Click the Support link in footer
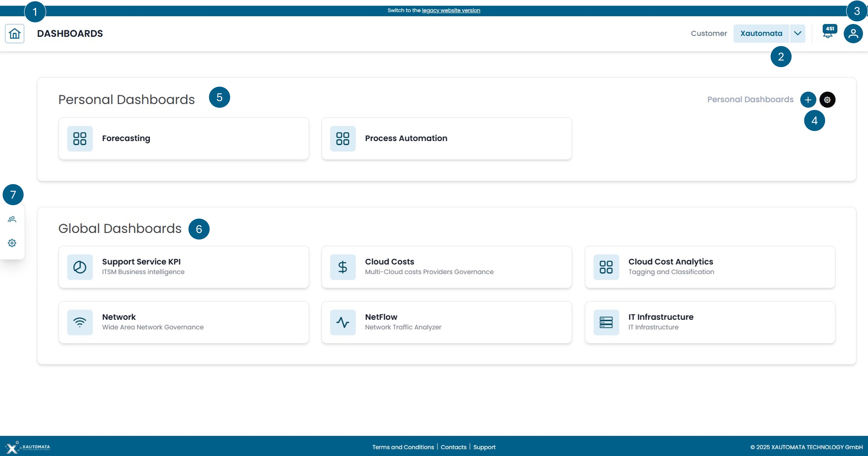 [x=484, y=447]
